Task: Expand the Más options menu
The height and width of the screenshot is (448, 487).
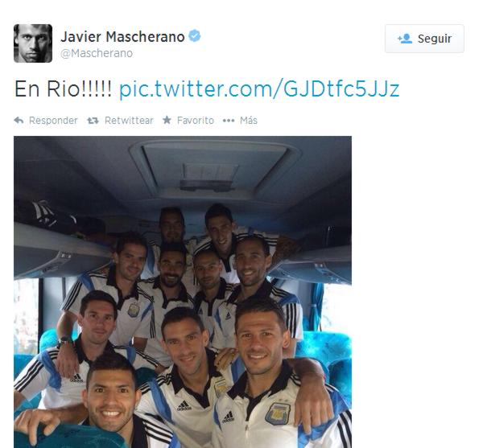Action: (x=249, y=121)
